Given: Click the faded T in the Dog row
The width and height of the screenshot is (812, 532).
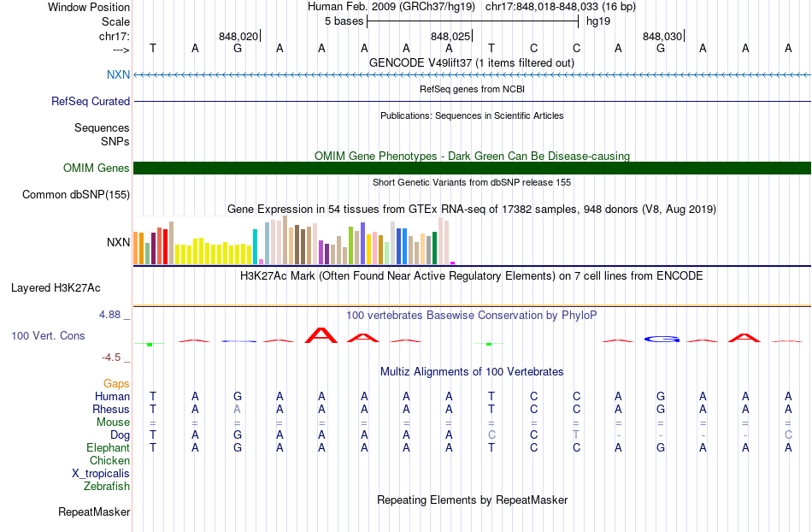Looking at the screenshot, I should point(576,435).
